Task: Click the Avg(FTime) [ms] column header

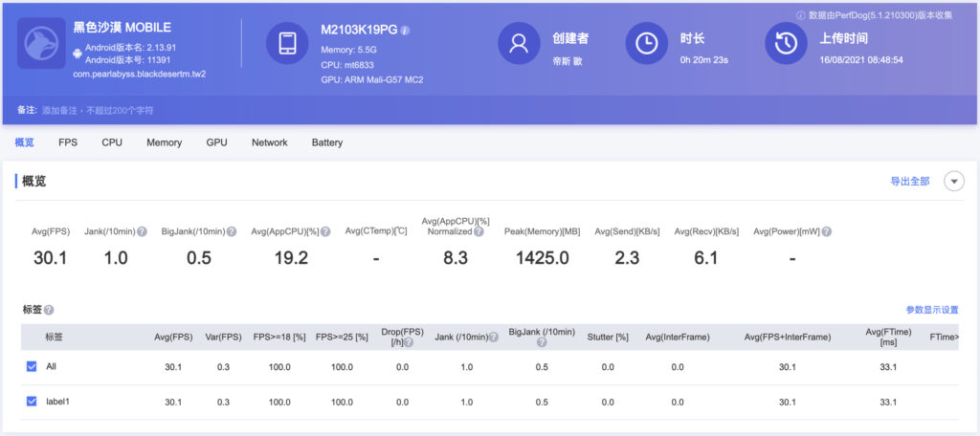Action: pos(888,338)
